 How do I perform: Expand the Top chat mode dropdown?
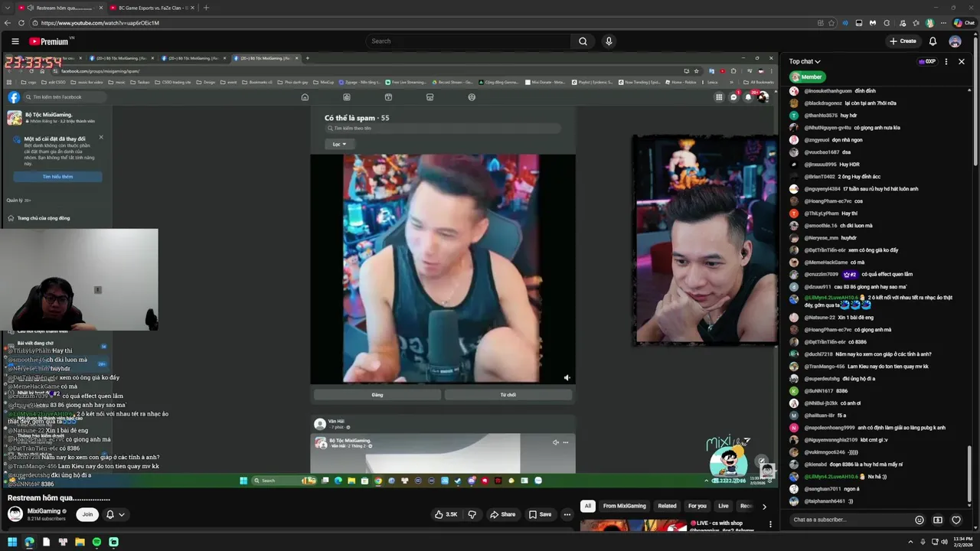point(805,61)
